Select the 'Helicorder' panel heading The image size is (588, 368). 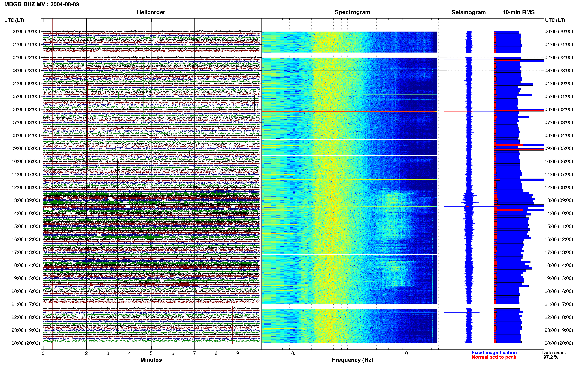coord(151,12)
